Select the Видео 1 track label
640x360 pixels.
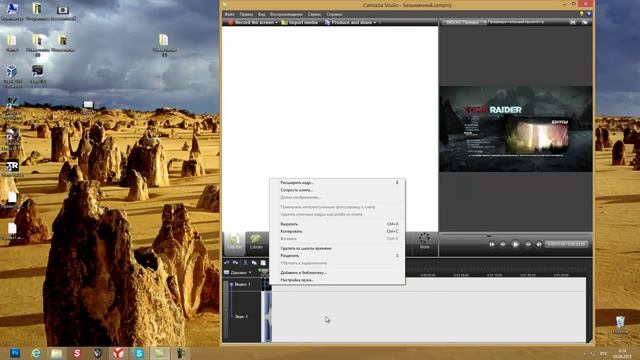242,284
